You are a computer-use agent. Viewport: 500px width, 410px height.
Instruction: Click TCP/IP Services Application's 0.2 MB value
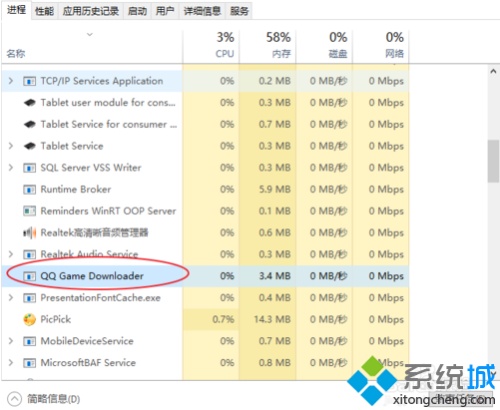tap(275, 81)
